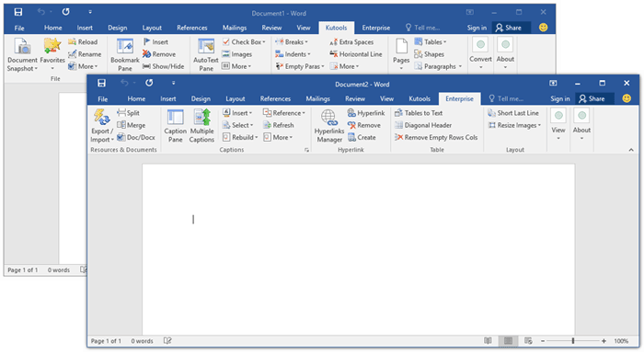This screenshot has height=354, width=644.
Task: Click Doc/Docx converter in Document2
Action: (136, 137)
